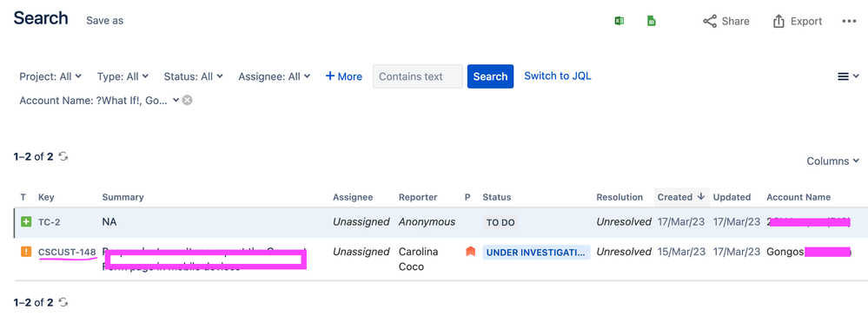Click Unresolved in the TC-2 row
Viewport: 868px width, 316px height.
[x=624, y=222]
